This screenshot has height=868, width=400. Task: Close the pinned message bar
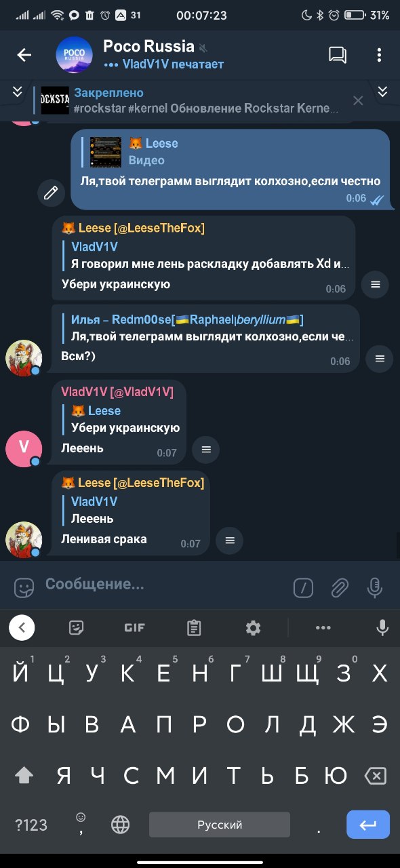click(359, 100)
